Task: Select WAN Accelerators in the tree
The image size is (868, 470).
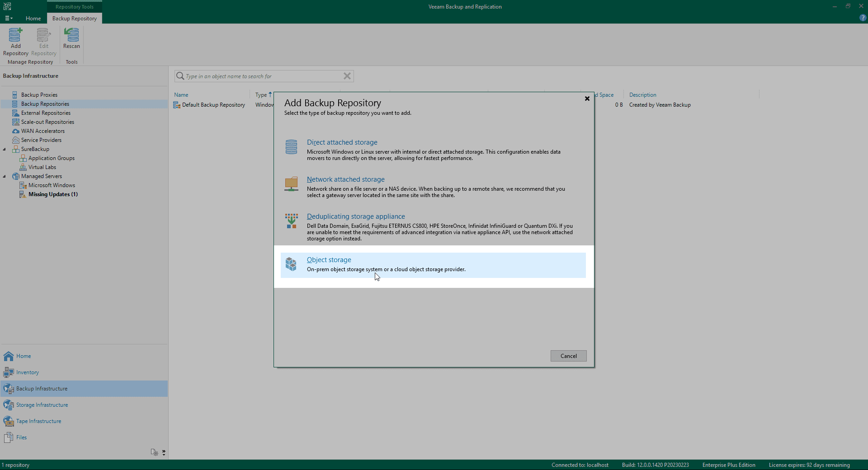Action: click(42, 131)
